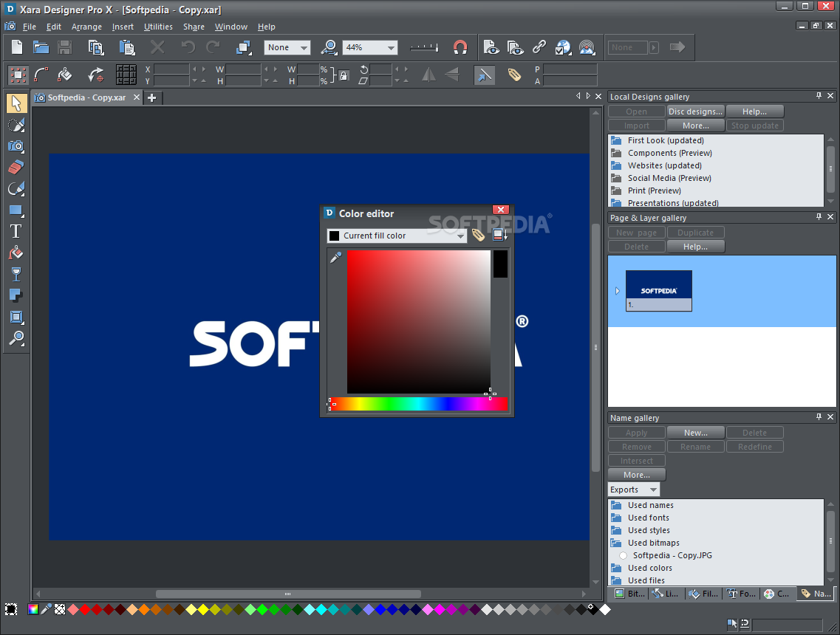Toggle pin on Name gallery
This screenshot has height=635, width=840.
pyautogui.click(x=819, y=417)
